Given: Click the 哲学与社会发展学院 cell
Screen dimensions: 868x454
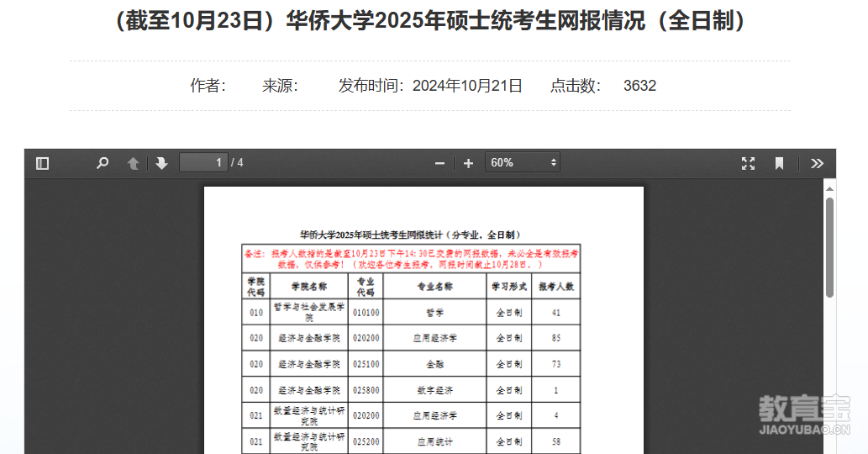Looking at the screenshot, I should tap(309, 312).
